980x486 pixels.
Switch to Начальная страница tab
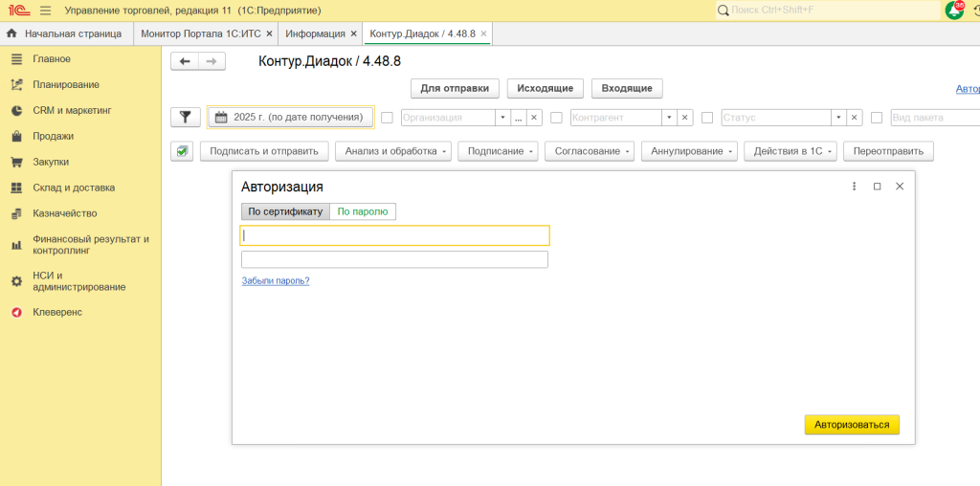click(x=67, y=33)
